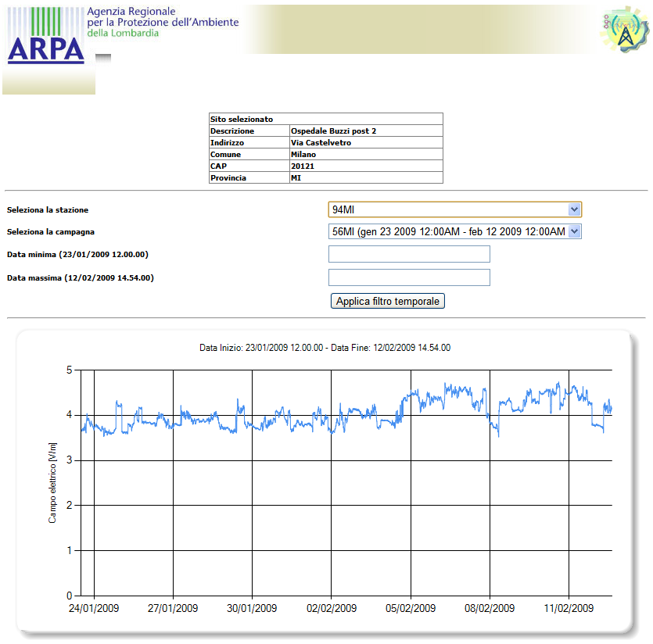Click the small gray square beside ARPA logo
This screenshot has height=644, width=653.
tap(102, 57)
